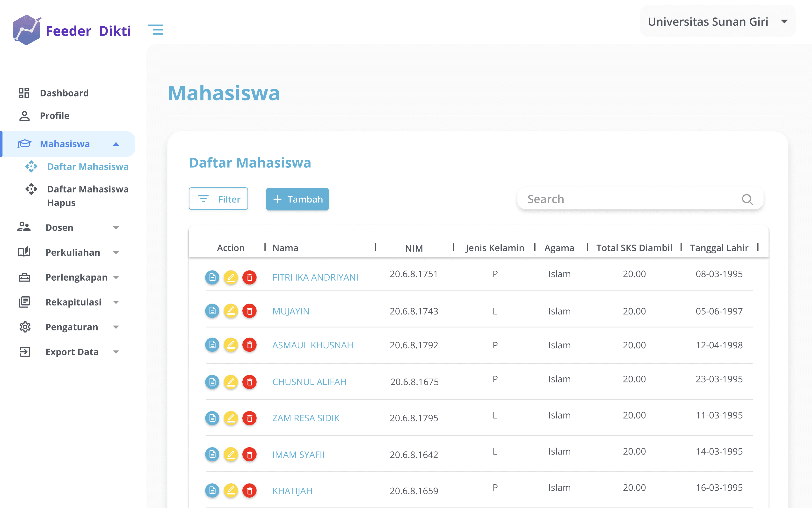Image resolution: width=812 pixels, height=508 pixels.
Task: Click the Tanggal Lahir column header
Action: (x=719, y=248)
